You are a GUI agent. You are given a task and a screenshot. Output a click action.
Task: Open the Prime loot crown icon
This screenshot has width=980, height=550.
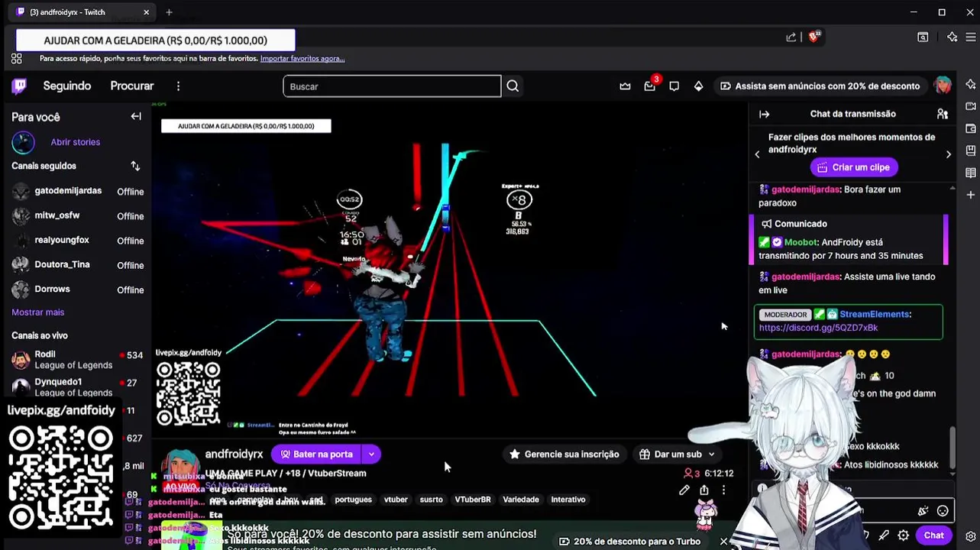(x=625, y=86)
